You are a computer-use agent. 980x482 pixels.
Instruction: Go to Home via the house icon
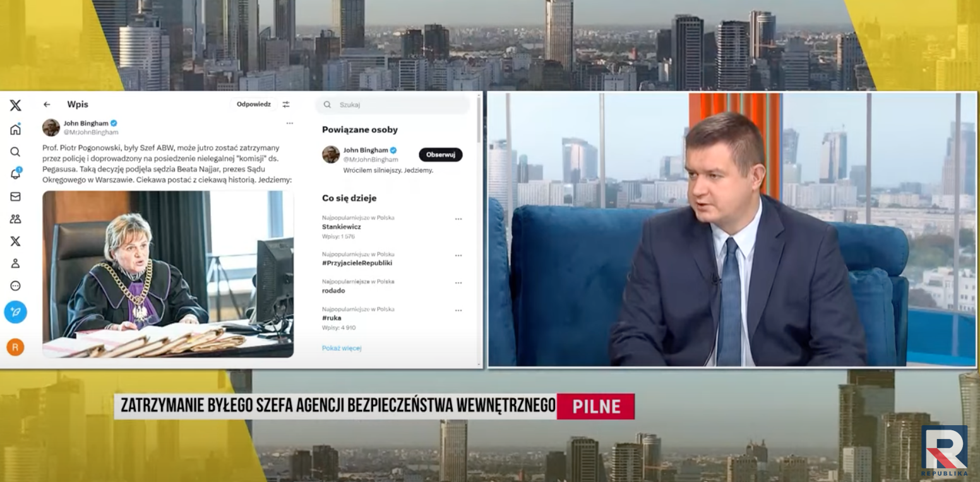point(15,129)
